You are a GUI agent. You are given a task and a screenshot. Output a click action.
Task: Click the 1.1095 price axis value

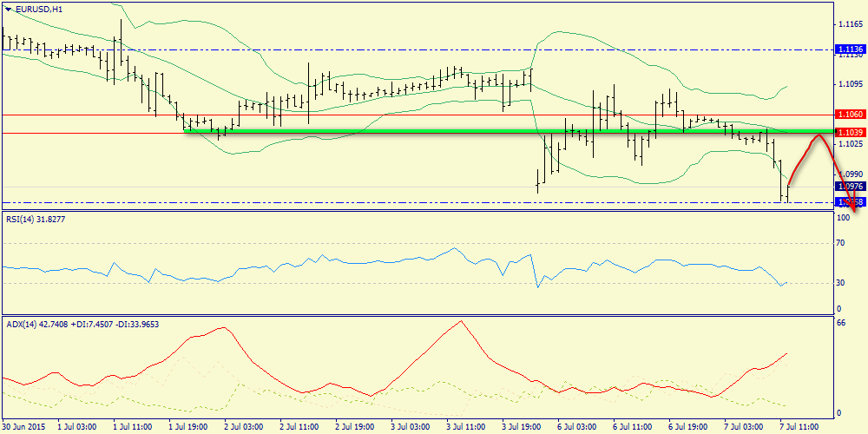coord(852,84)
